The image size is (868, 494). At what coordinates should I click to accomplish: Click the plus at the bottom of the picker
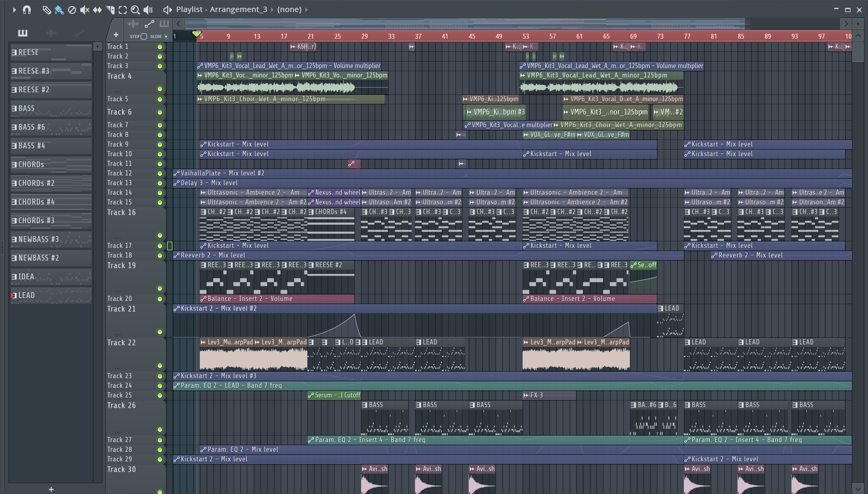[51, 489]
